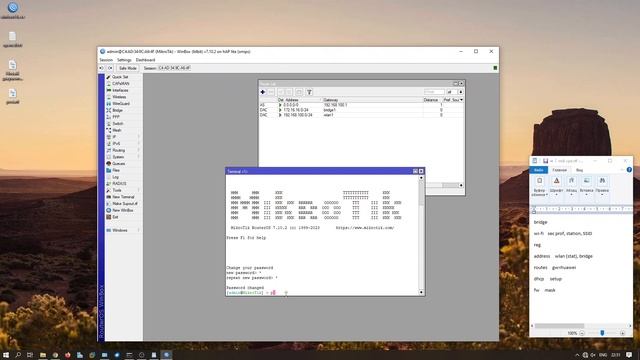Image resolution: width=640 pixels, height=360 pixels.
Task: Select the 192.168.100.0/24 route row
Action: (x=362, y=115)
